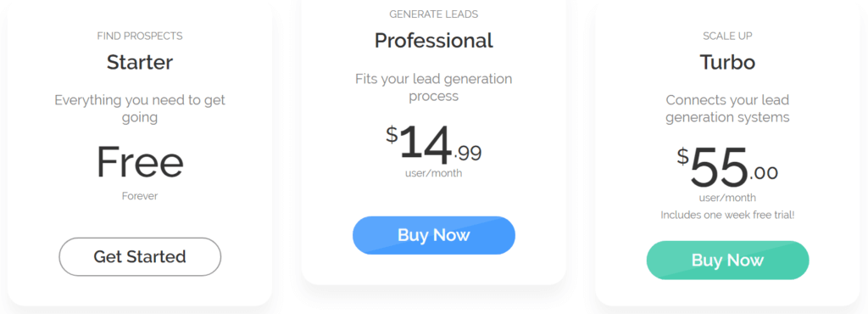The image size is (868, 314).
Task: Click Fits your lead generation process text
Action: (433, 87)
